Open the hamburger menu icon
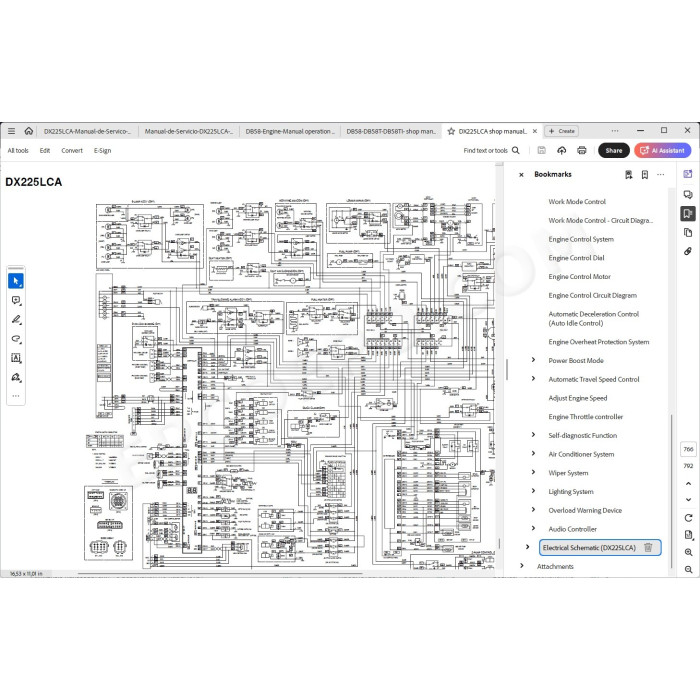 coord(12,131)
